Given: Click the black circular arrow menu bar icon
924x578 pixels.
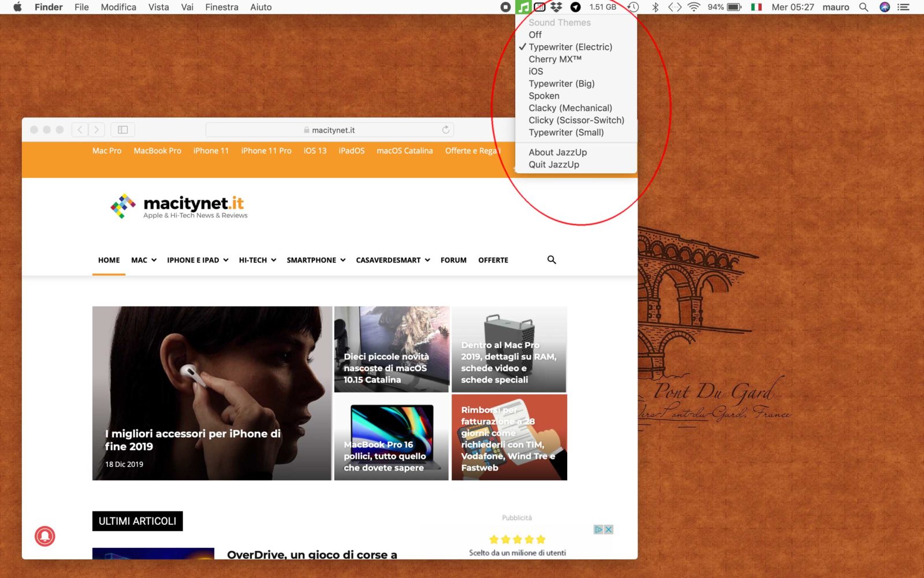Looking at the screenshot, I should 575,7.
